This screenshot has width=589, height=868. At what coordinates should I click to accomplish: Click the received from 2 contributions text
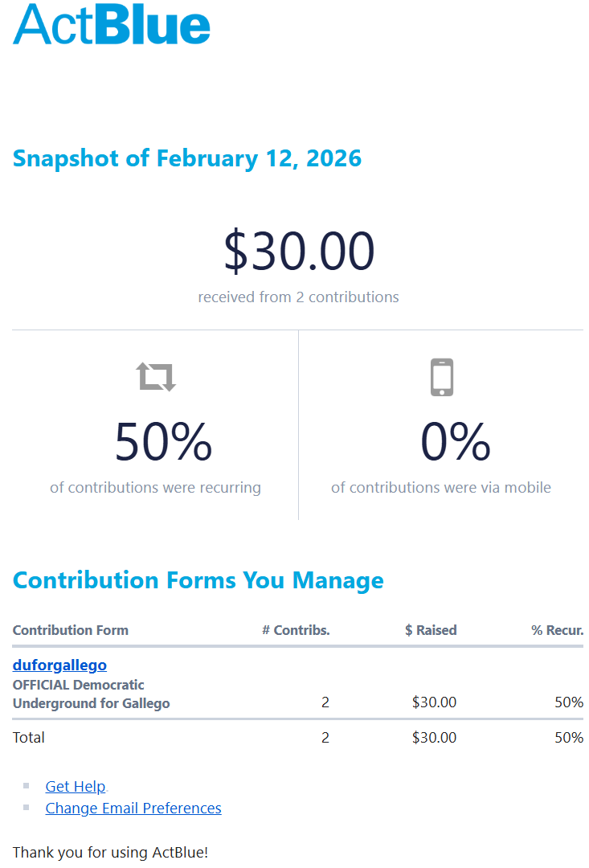(298, 297)
